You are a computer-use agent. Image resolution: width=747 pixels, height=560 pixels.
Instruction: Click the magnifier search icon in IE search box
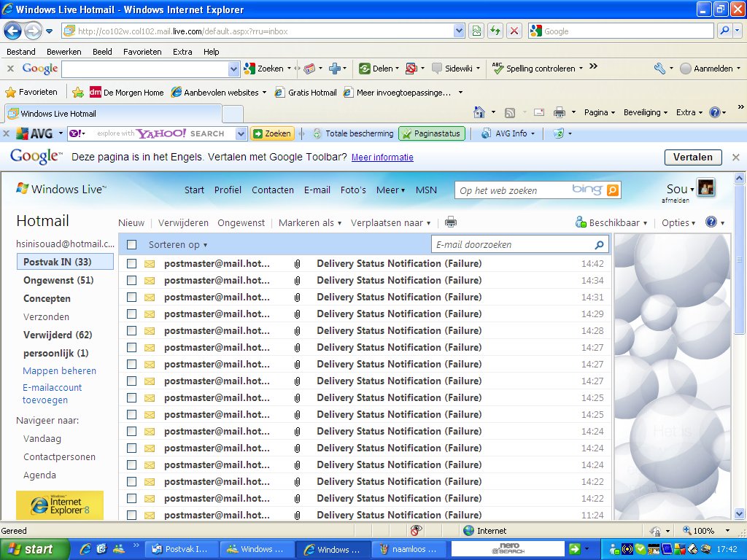(724, 31)
